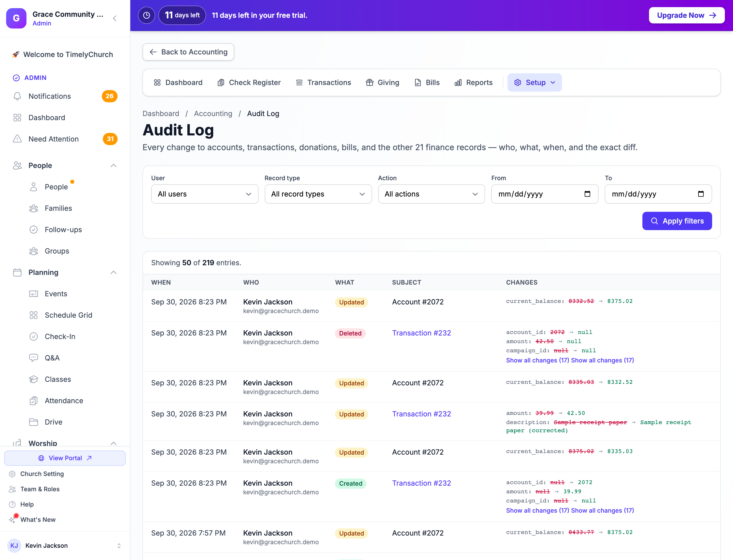This screenshot has width=733, height=560.
Task: Open Groups from the sidebar icon
Action: pos(34,251)
